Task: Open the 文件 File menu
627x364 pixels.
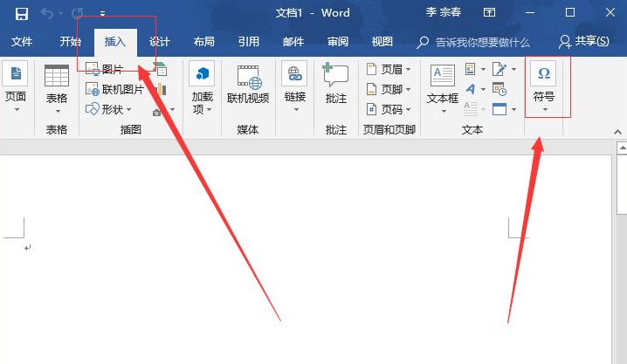Action: point(22,41)
